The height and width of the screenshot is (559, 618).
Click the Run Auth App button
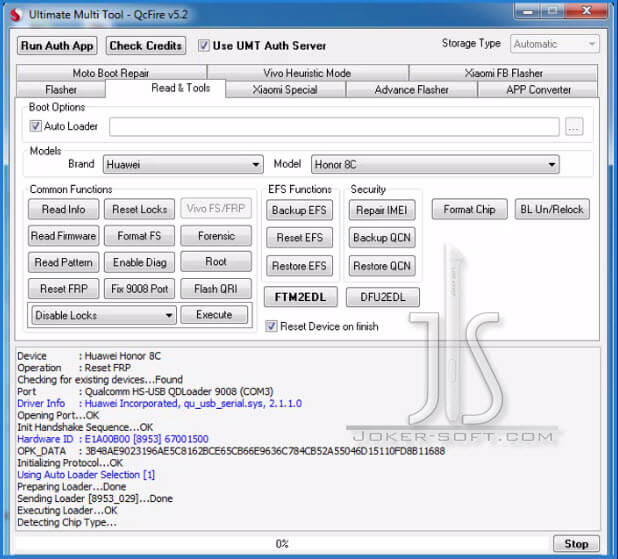click(57, 46)
